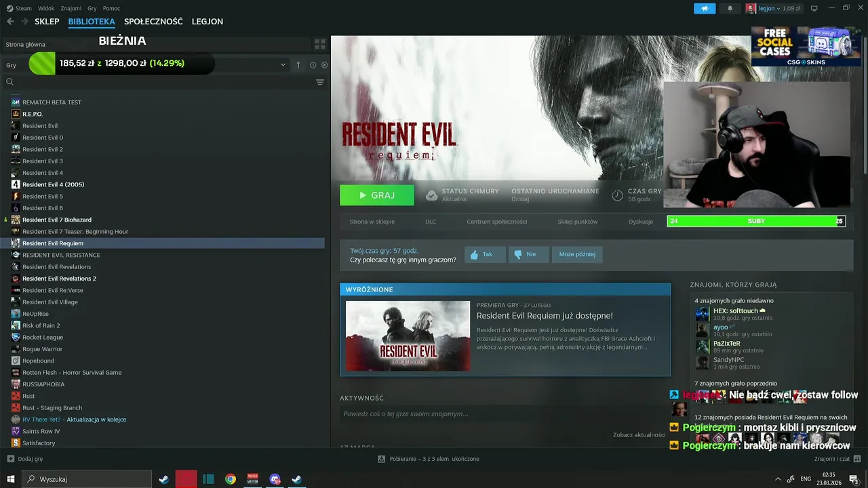Screen dimensions: 868x488
Task: Open Centrum społeczności link
Action: pos(496,222)
